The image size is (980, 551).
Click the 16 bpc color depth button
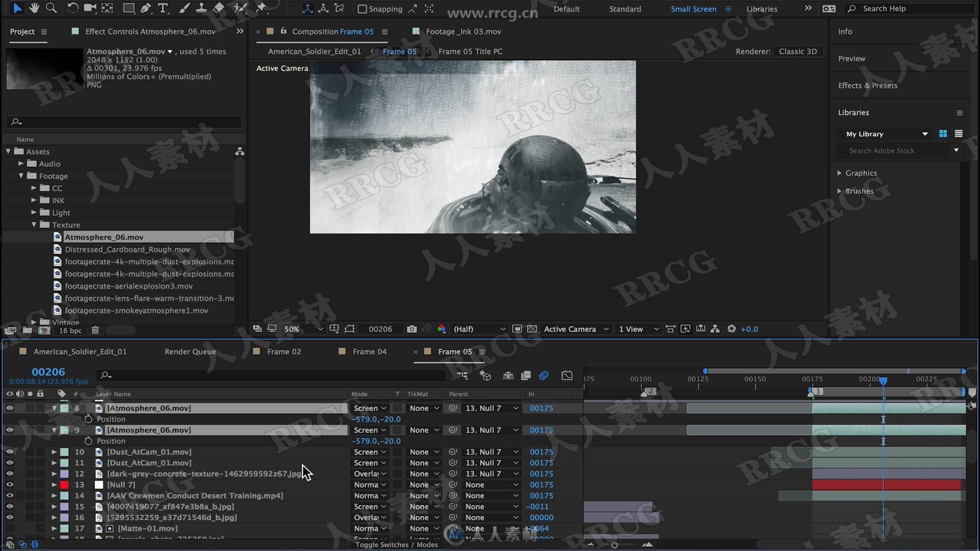[x=70, y=331]
